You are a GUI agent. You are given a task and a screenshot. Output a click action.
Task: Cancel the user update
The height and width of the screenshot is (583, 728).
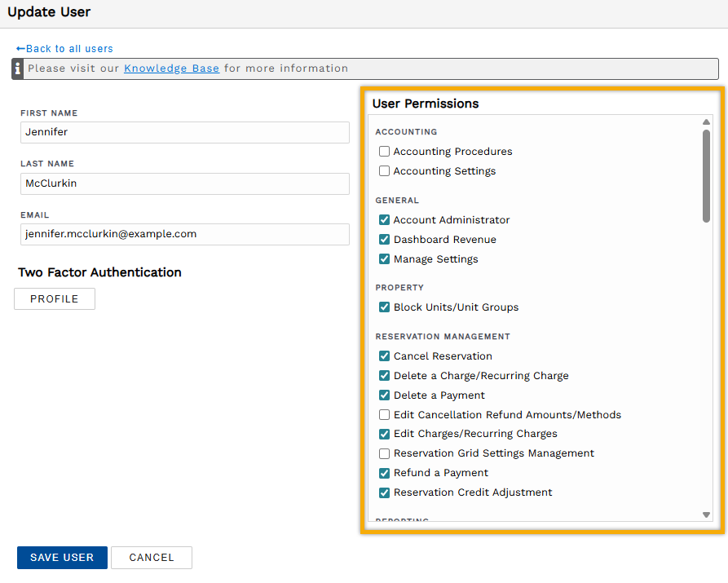pyautogui.click(x=152, y=558)
